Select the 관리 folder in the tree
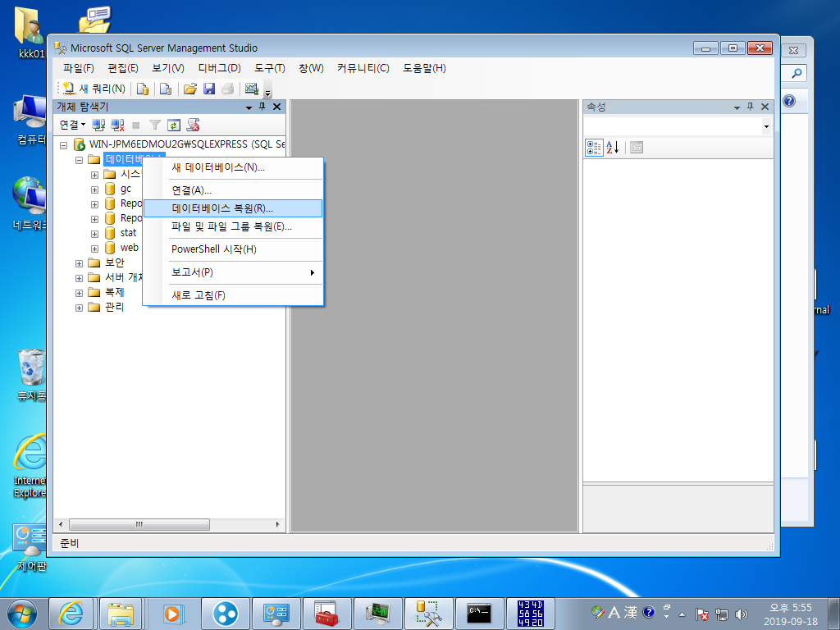Viewport: 840px width, 630px height. [x=114, y=307]
